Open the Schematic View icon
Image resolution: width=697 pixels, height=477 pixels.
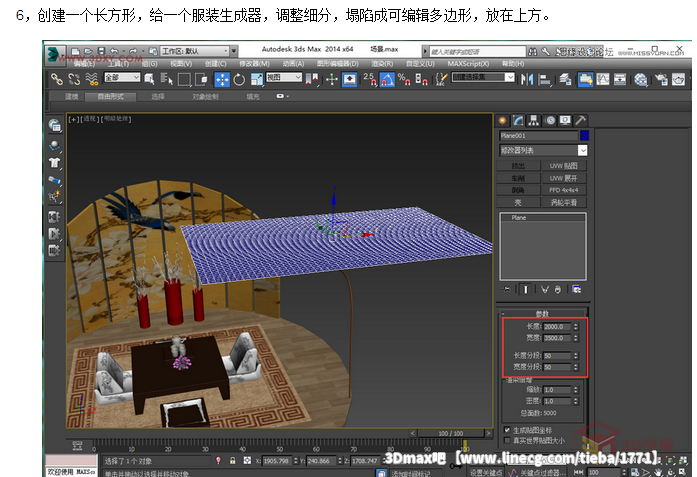tap(620, 80)
